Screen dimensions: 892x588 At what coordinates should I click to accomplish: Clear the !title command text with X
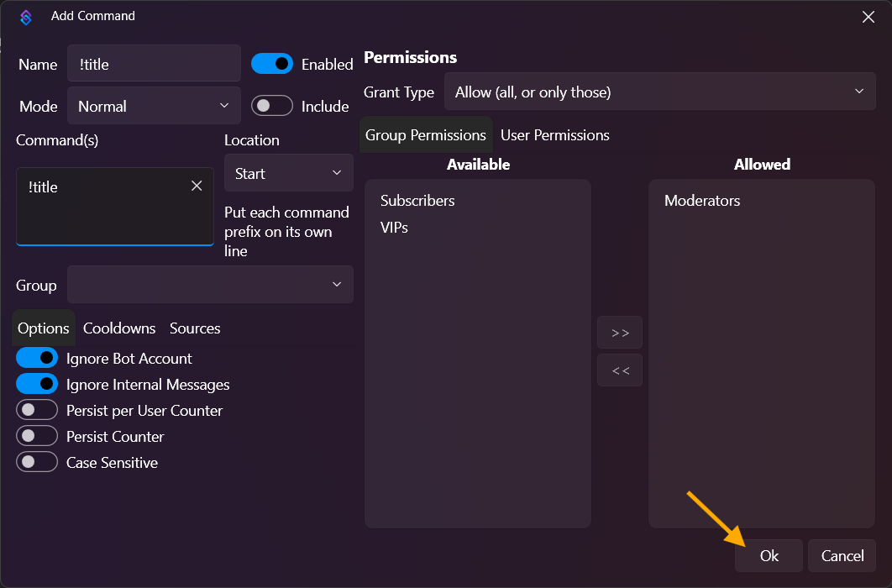(197, 186)
